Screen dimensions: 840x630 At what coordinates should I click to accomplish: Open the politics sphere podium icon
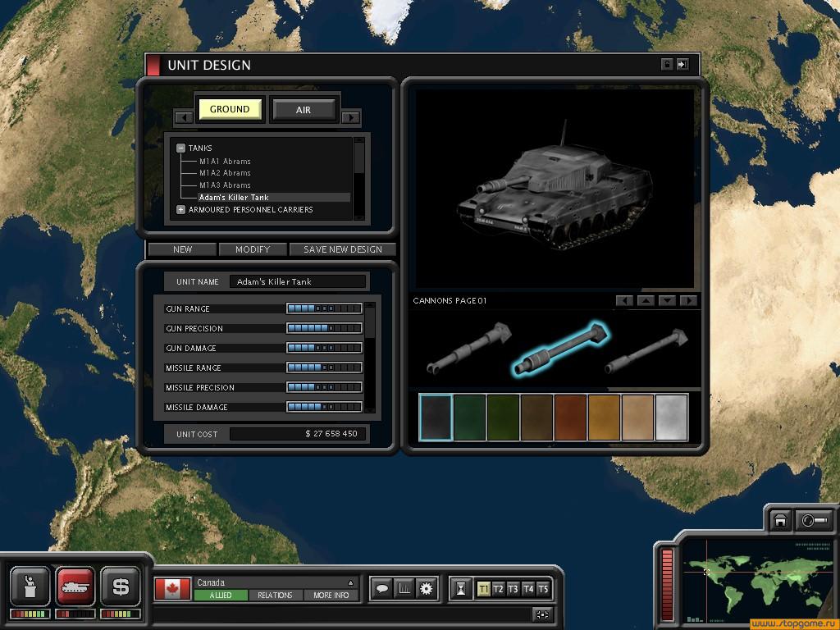tap(30, 586)
